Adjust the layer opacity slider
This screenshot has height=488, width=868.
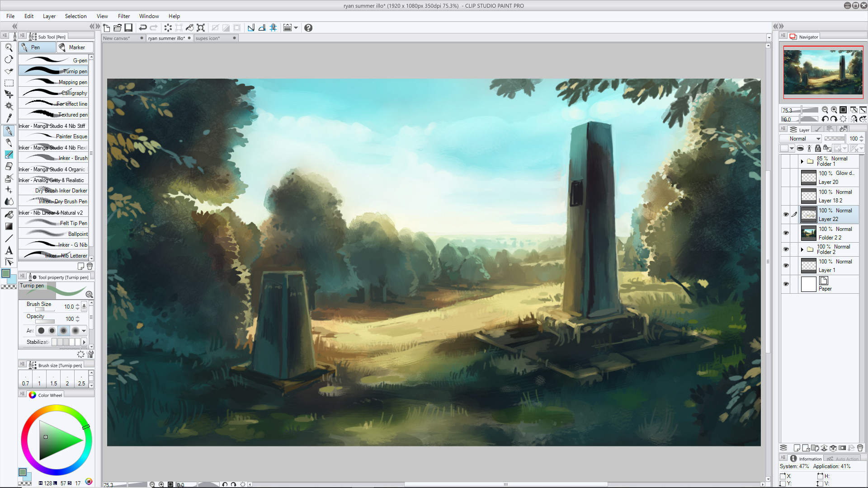point(835,139)
